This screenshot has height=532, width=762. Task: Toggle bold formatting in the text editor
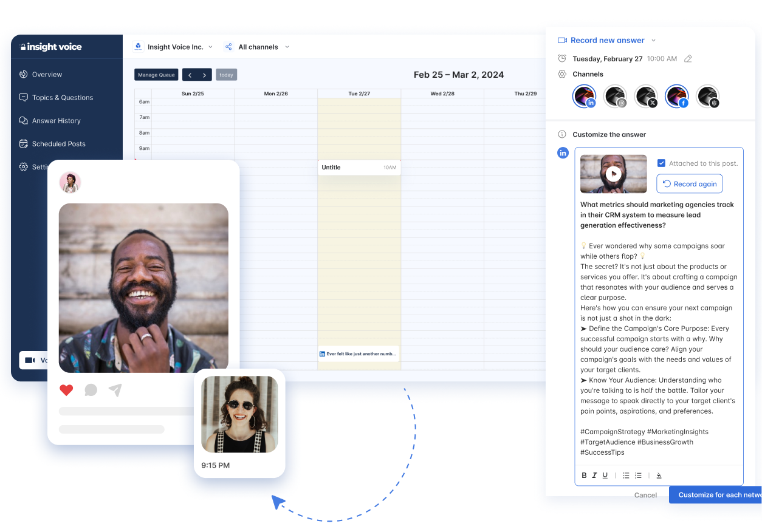(583, 475)
